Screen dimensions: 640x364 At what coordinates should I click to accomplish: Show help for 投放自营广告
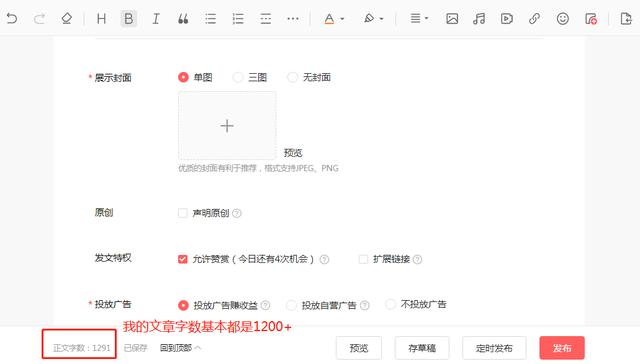(364, 305)
